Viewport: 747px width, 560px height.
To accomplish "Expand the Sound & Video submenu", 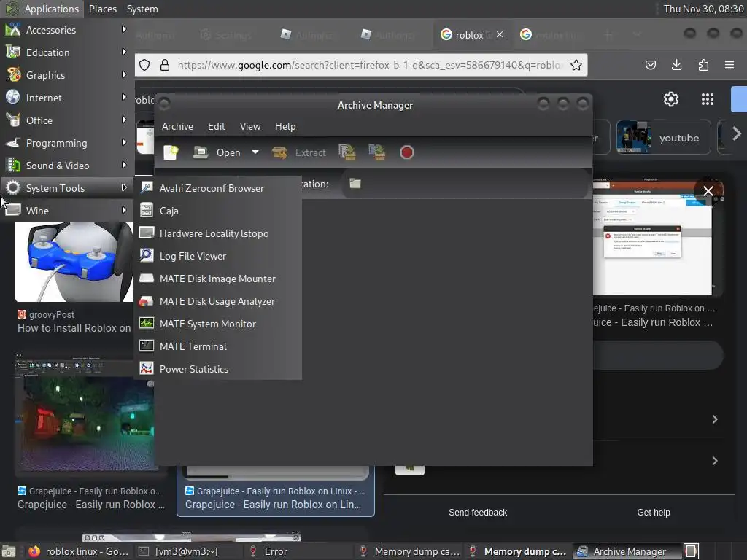I will click(x=66, y=166).
